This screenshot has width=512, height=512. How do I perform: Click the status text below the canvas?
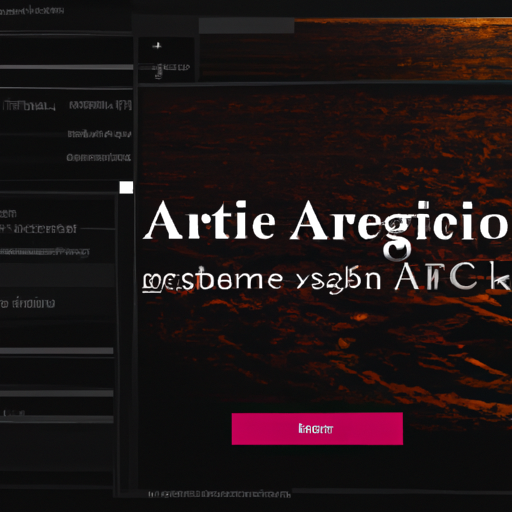[x=219, y=494]
